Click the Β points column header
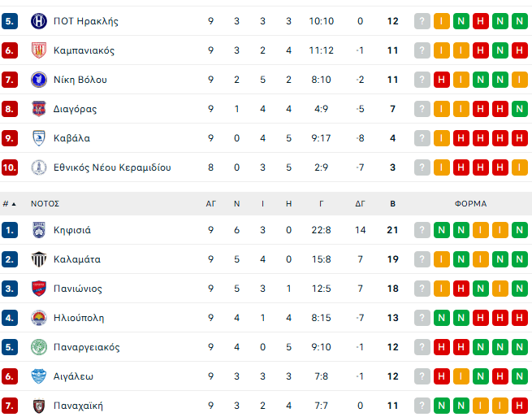Image resolution: width=532 pixels, height=417 pixels. pos(392,204)
